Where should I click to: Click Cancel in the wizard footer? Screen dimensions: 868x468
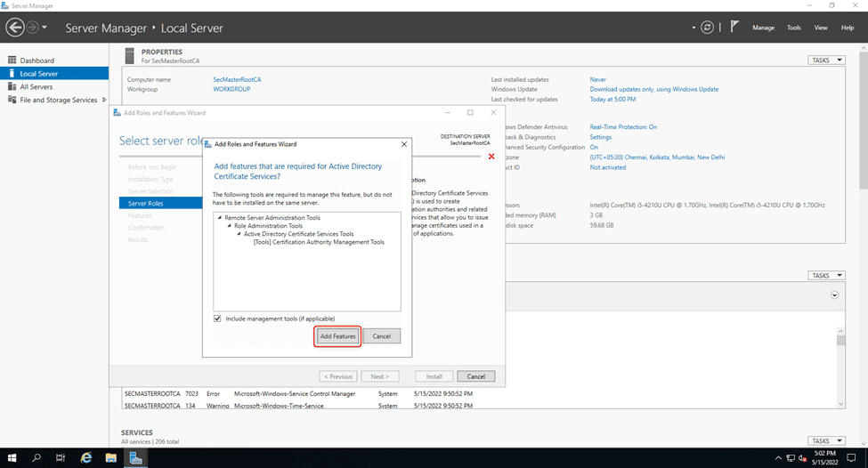[476, 376]
